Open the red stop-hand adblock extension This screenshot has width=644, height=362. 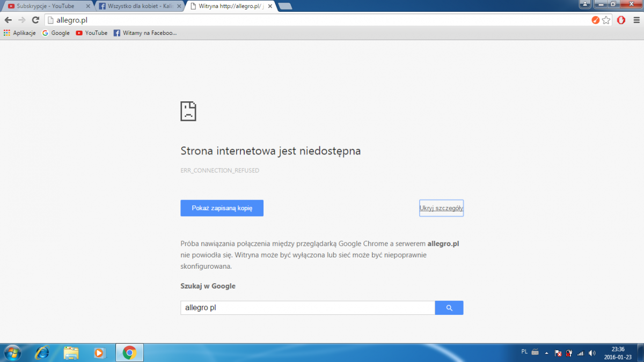[621, 20]
